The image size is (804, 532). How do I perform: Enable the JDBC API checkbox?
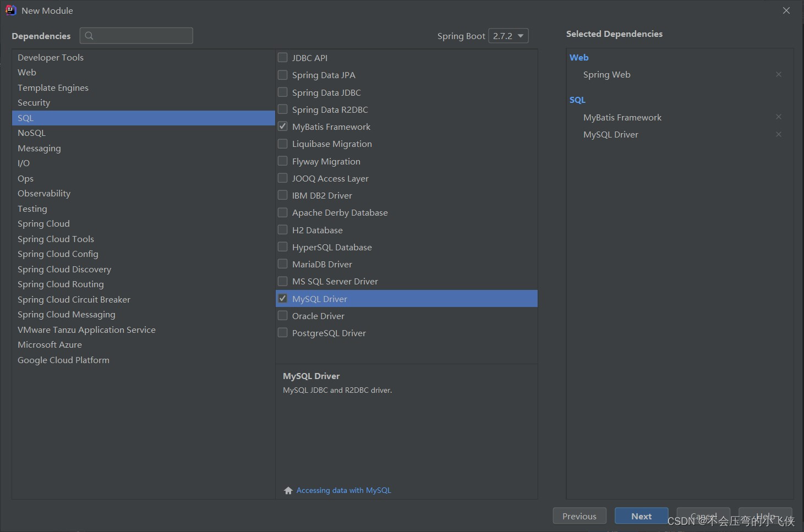pyautogui.click(x=282, y=57)
